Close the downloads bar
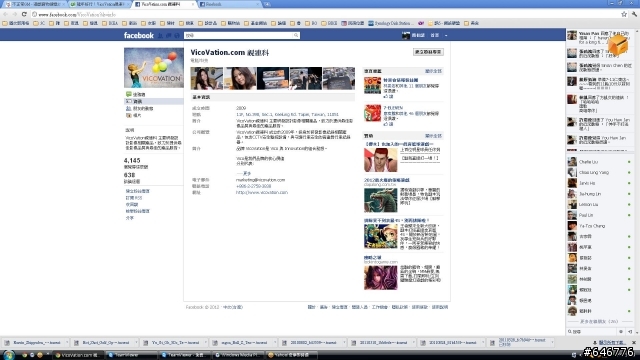 coord(634,342)
